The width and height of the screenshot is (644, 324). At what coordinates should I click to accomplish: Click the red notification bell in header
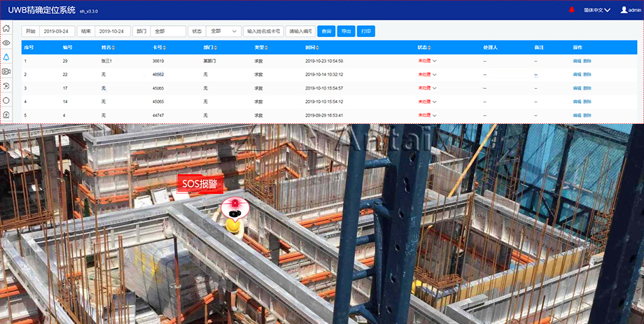[x=571, y=10]
